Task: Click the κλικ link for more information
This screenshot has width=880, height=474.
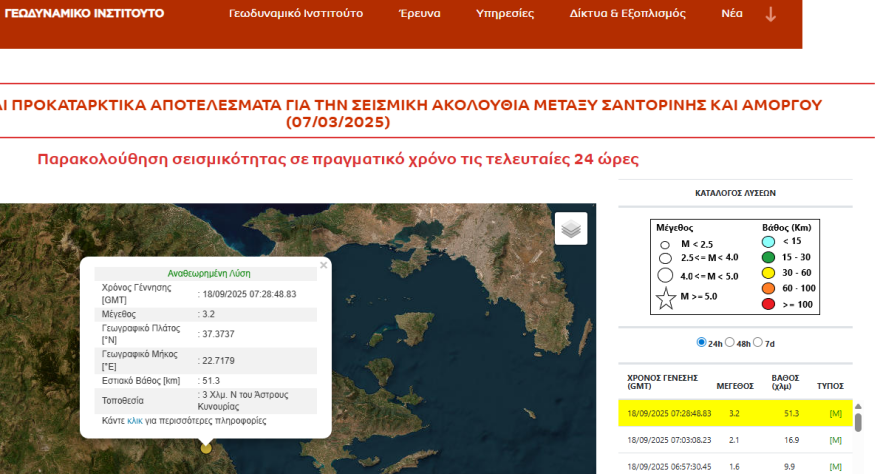Action: 135,421
